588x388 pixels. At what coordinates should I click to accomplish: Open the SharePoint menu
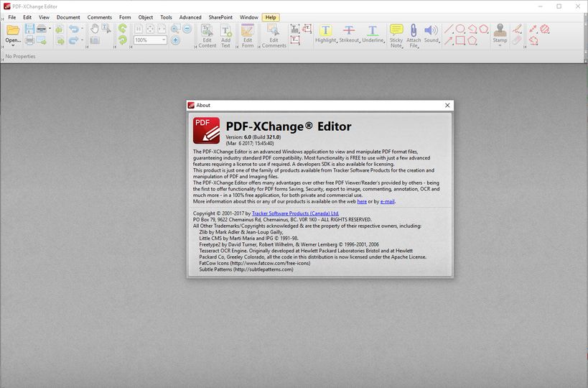pos(220,17)
